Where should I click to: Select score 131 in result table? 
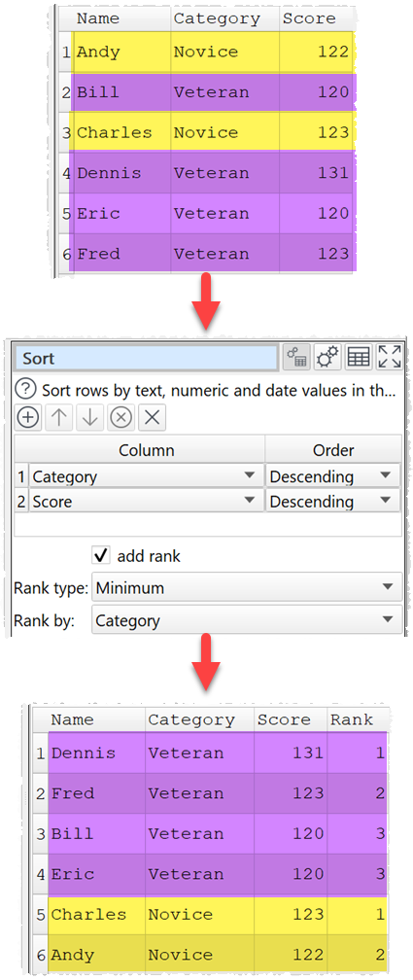[x=291, y=753]
